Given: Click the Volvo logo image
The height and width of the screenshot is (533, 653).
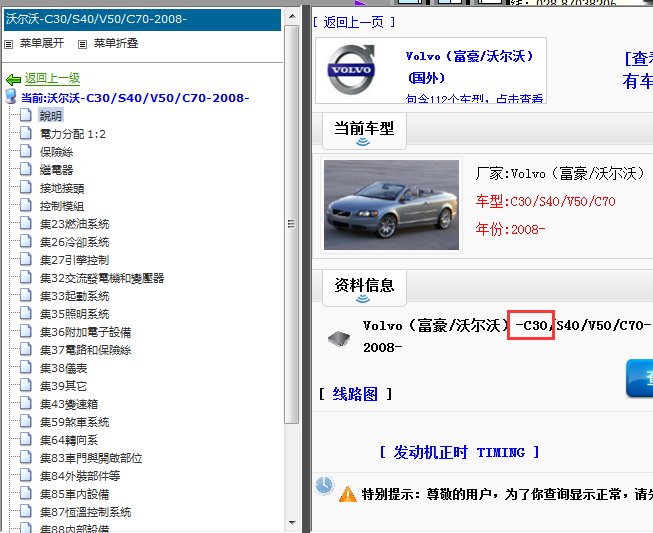Looking at the screenshot, I should [351, 70].
